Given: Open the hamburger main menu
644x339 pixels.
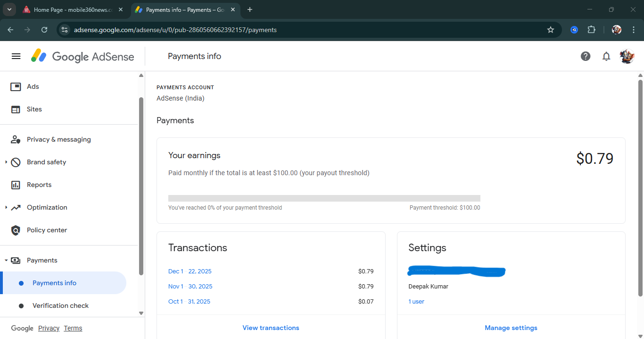Looking at the screenshot, I should click(x=16, y=56).
